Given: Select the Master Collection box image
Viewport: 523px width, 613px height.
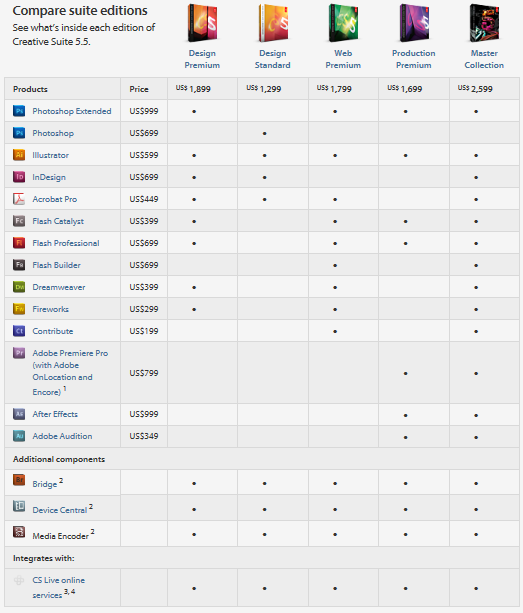Looking at the screenshot, I should [x=484, y=23].
